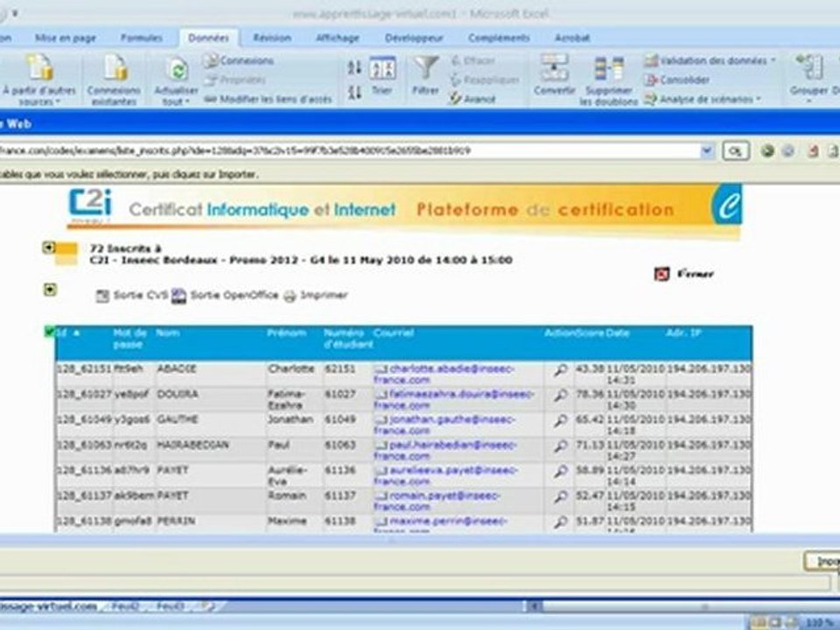Open the Actualiser tout dropdown

coord(176,81)
